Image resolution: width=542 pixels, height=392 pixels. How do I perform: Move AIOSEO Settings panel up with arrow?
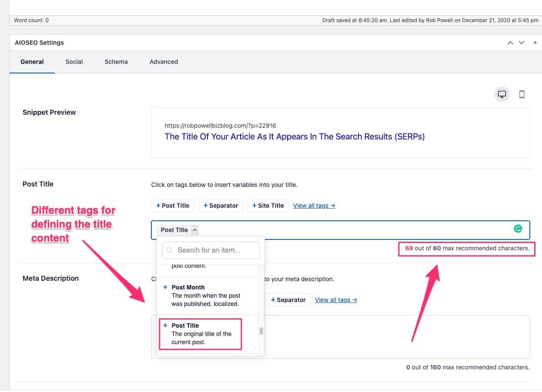click(510, 42)
